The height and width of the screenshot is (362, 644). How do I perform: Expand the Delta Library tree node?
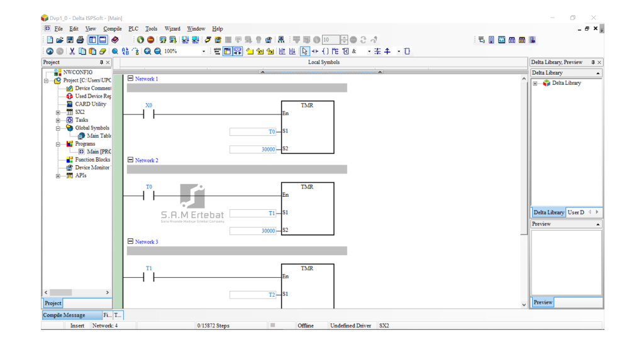[535, 83]
